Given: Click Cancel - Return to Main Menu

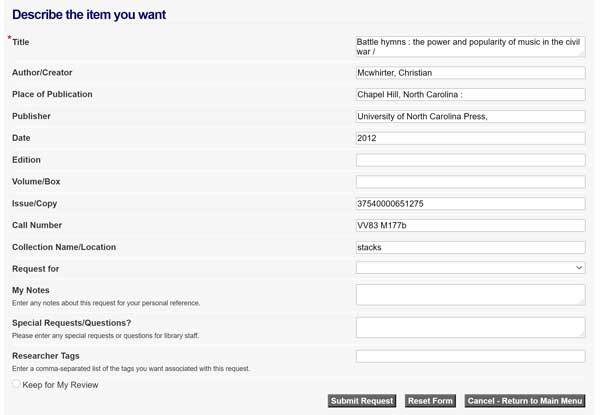Looking at the screenshot, I should pos(524,401).
